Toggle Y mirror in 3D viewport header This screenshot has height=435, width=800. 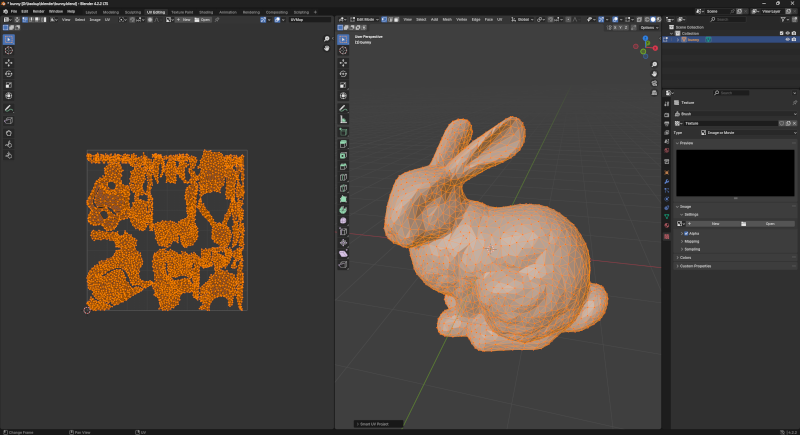tap(619, 28)
